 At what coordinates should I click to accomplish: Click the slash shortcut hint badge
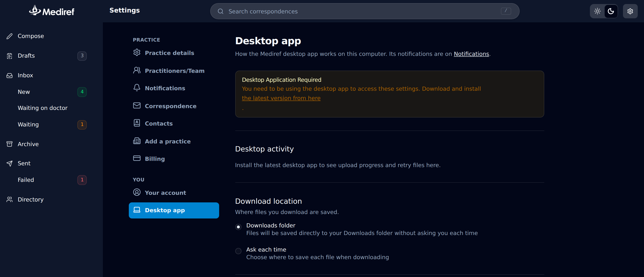click(x=506, y=11)
